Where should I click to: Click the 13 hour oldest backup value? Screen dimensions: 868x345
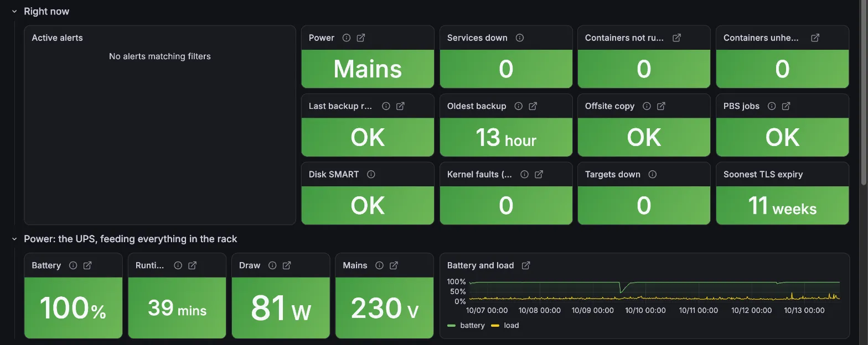pos(506,138)
